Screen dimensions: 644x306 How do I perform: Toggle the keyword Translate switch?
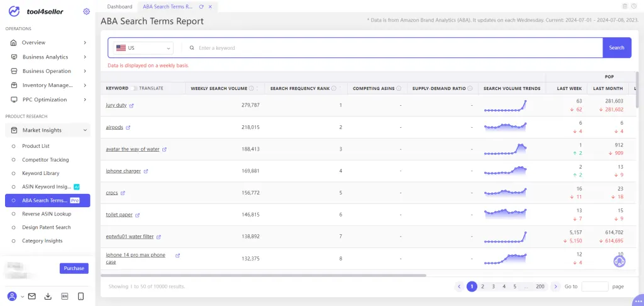tap(134, 88)
